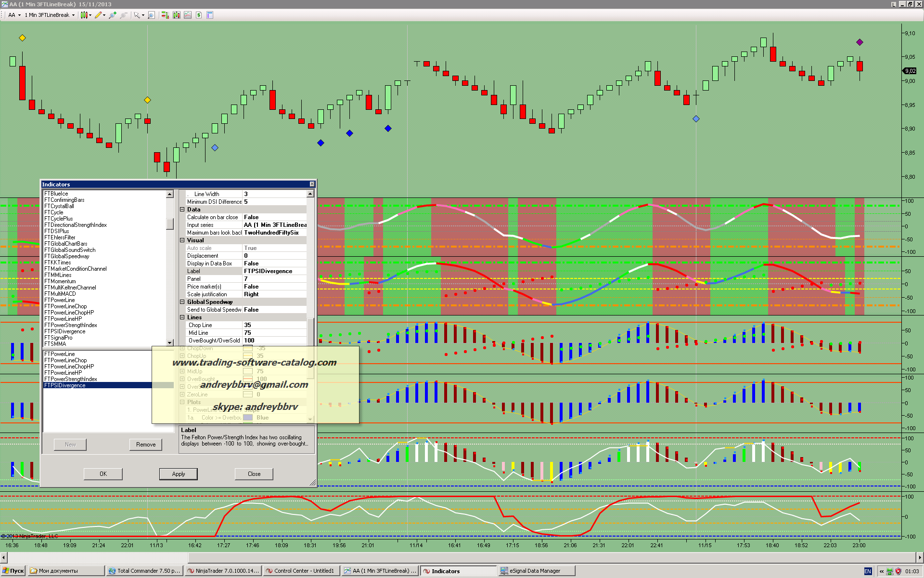924x578 pixels.
Task: Open the AA instrument dropdown
Action: click(x=15, y=15)
